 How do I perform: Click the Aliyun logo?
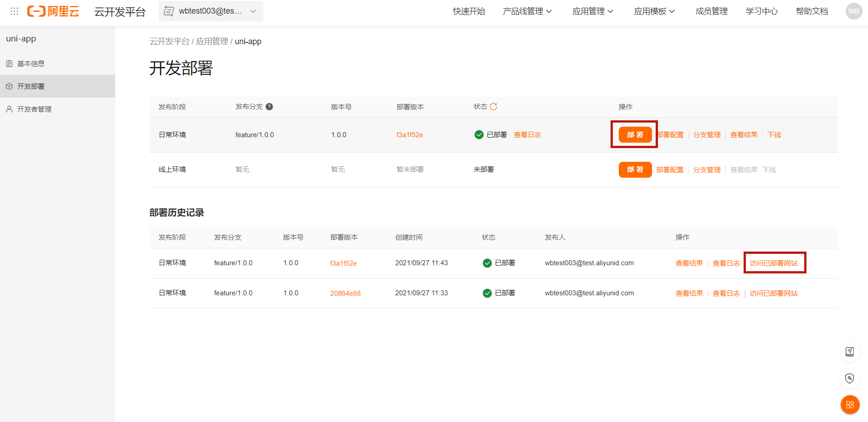(x=53, y=11)
